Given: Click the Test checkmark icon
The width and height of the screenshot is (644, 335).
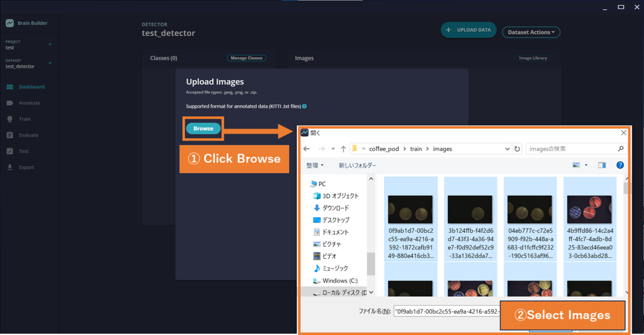Looking at the screenshot, I should [10, 151].
